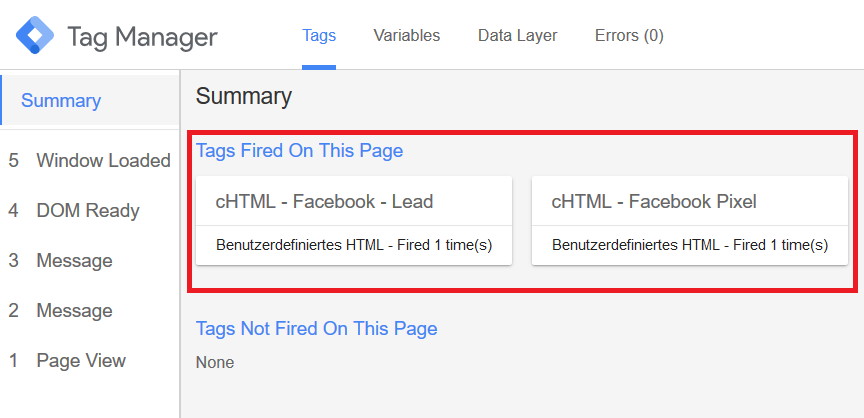The height and width of the screenshot is (418, 864).
Task: Select event 2 Message
Action: pyautogui.click(x=90, y=311)
